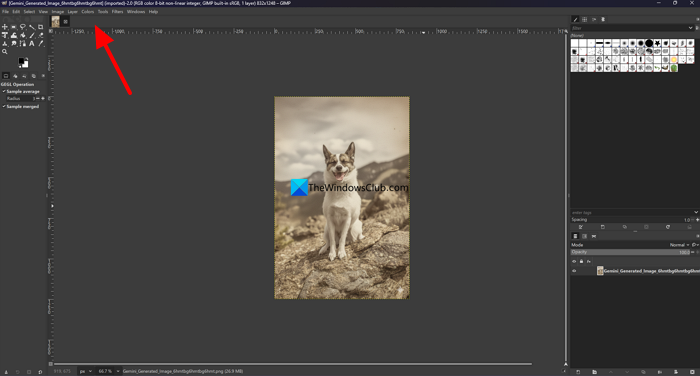The image size is (700, 376).
Task: Toggle Sample average checkbox
Action: (x=4, y=91)
